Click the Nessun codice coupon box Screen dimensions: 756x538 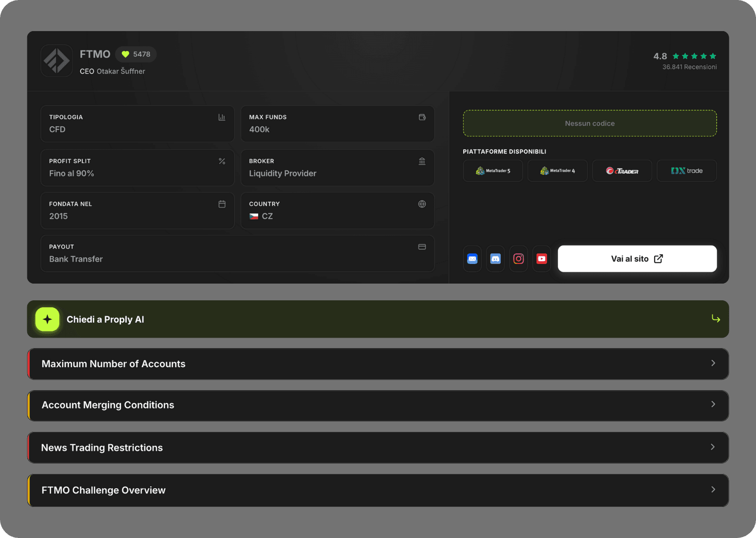tap(590, 123)
